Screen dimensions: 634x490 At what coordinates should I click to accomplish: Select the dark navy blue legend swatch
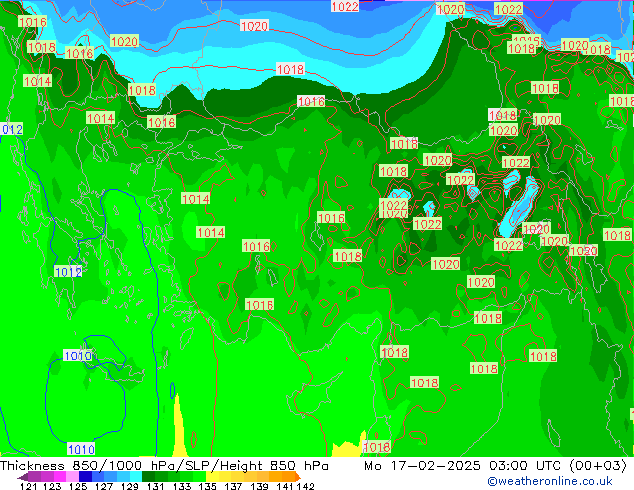pos(85,477)
